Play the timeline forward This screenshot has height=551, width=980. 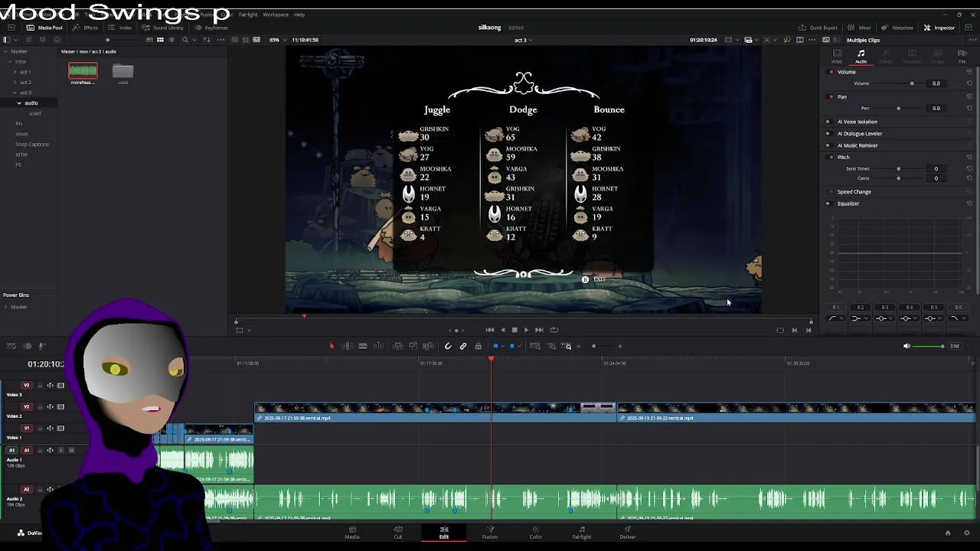point(526,330)
